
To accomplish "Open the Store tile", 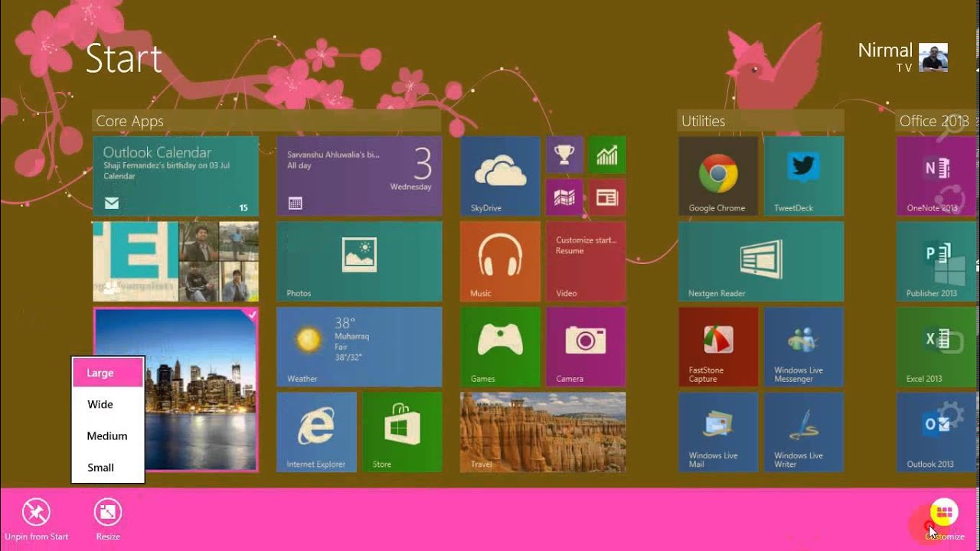I will point(402,432).
